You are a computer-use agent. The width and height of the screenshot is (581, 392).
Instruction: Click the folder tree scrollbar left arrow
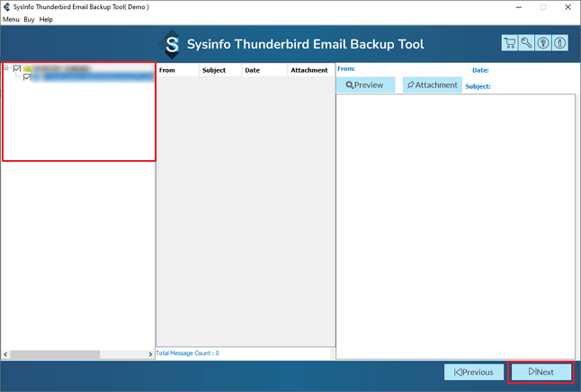click(5, 355)
